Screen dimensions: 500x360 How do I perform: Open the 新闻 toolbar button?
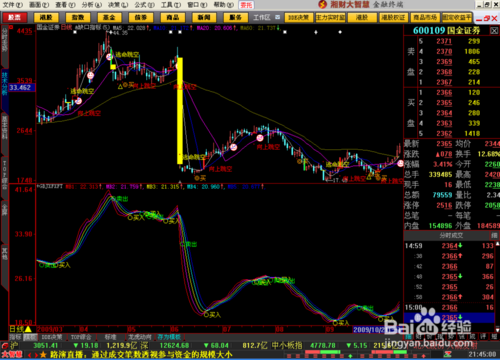click(x=204, y=17)
